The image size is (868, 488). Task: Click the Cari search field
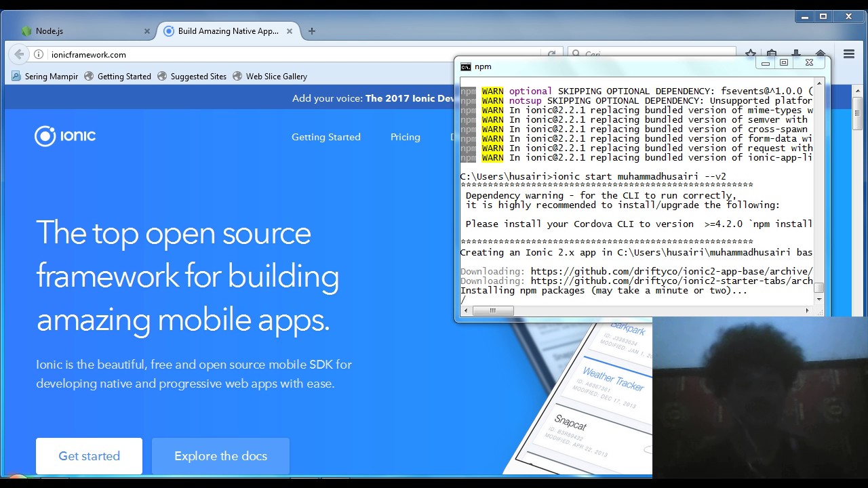651,54
